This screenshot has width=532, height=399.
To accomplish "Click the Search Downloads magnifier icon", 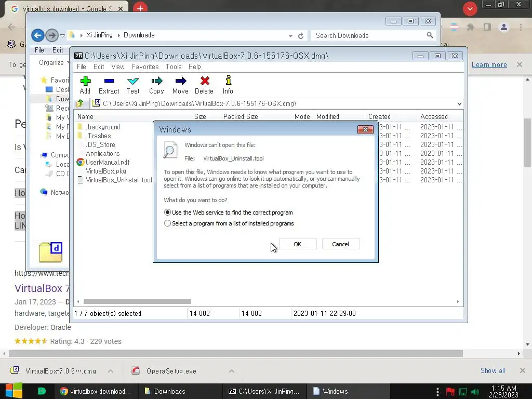I will 430,35.
